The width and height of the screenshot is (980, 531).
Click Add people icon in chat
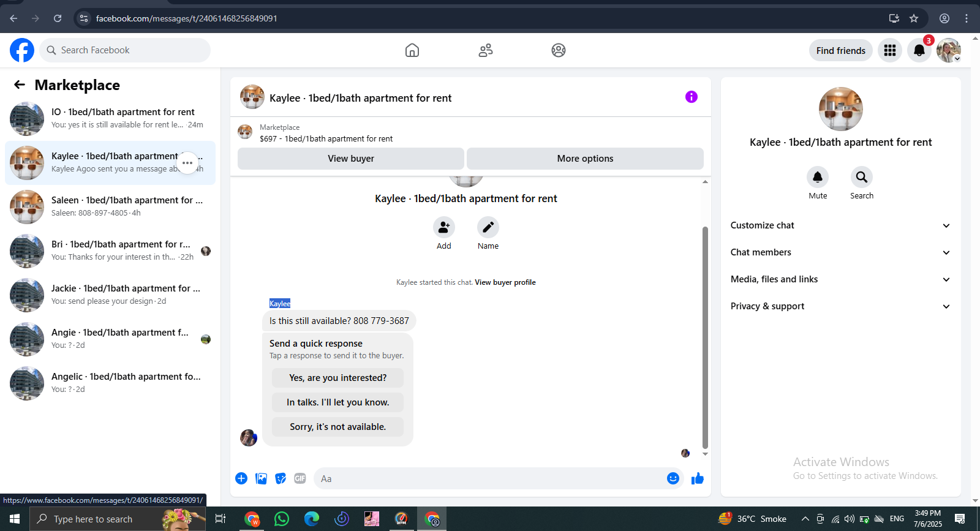444,228
